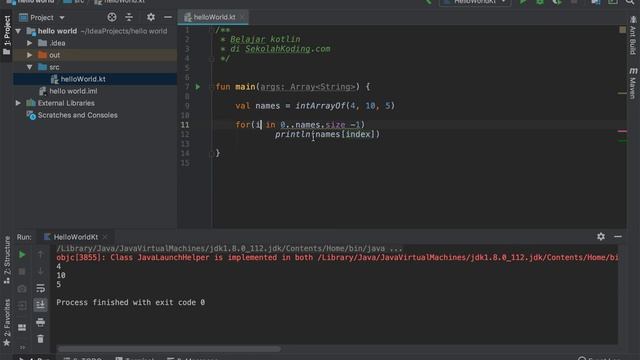640x360 pixels.
Task: Switch to helloWorld.kt editor tab
Action: [x=213, y=17]
